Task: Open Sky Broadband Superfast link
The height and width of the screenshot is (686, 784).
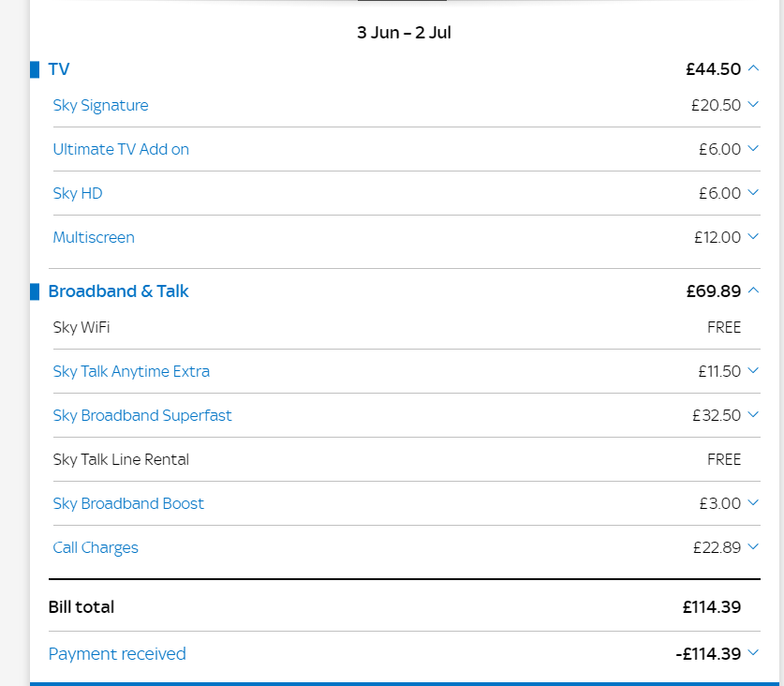Action: coord(142,415)
